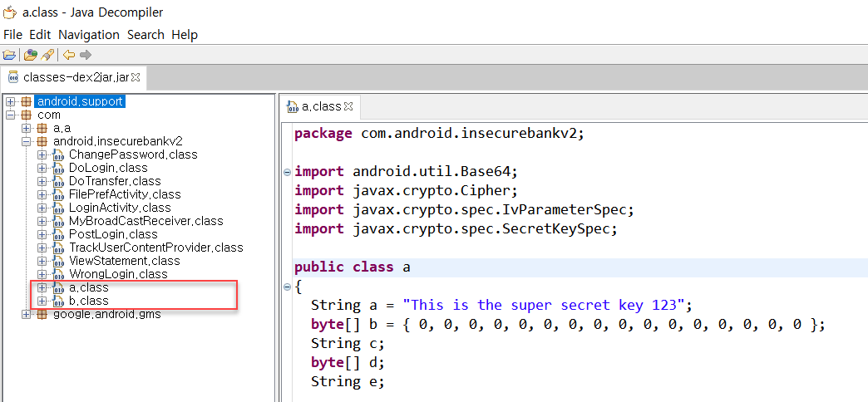Expand the ViewStatement.class node
Screen dimensions: 868x402
tap(42, 261)
